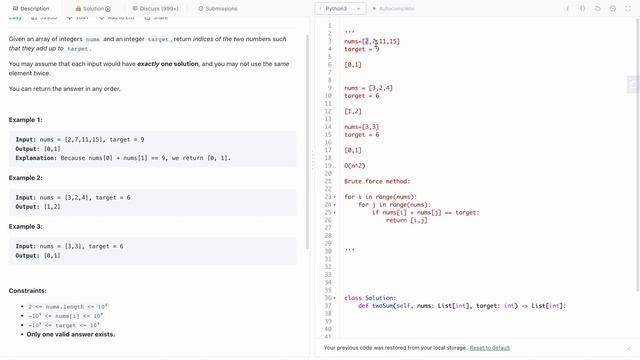
Task: Click the Example 1 explanation line
Action: [x=123, y=158]
